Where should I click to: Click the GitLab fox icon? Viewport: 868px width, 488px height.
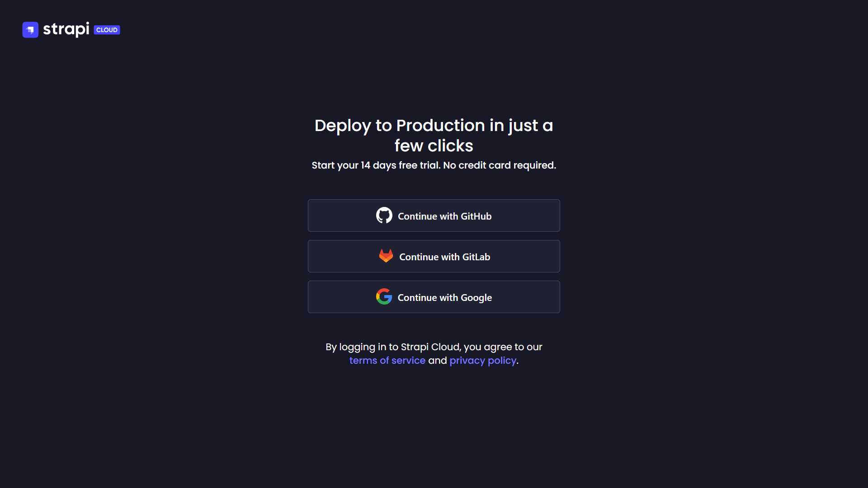coord(386,256)
